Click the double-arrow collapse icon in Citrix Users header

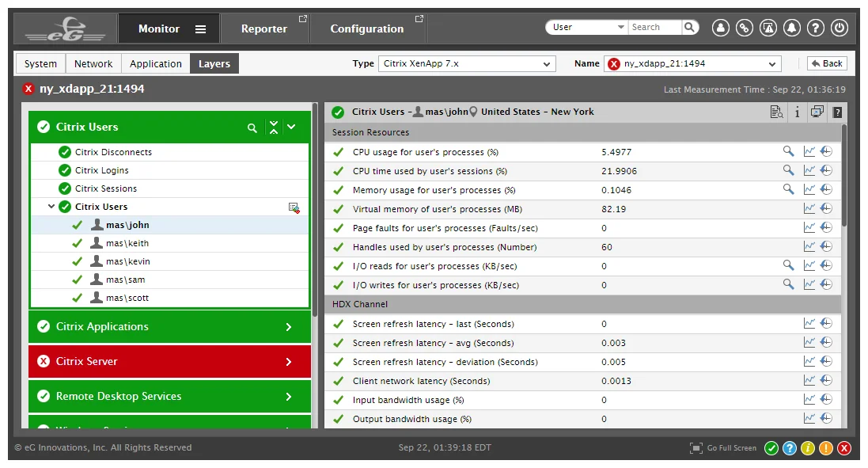pos(274,127)
